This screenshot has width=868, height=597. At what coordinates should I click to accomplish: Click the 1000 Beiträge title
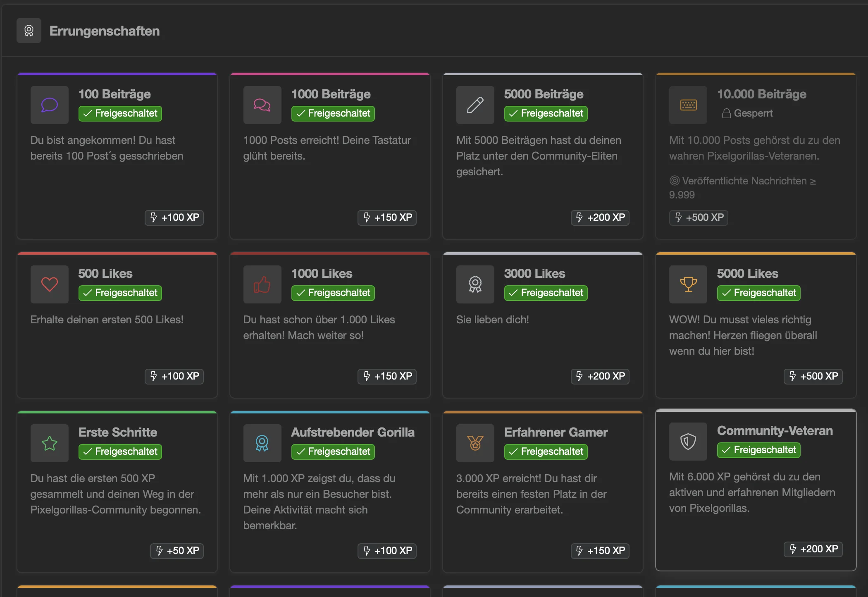tap(331, 94)
